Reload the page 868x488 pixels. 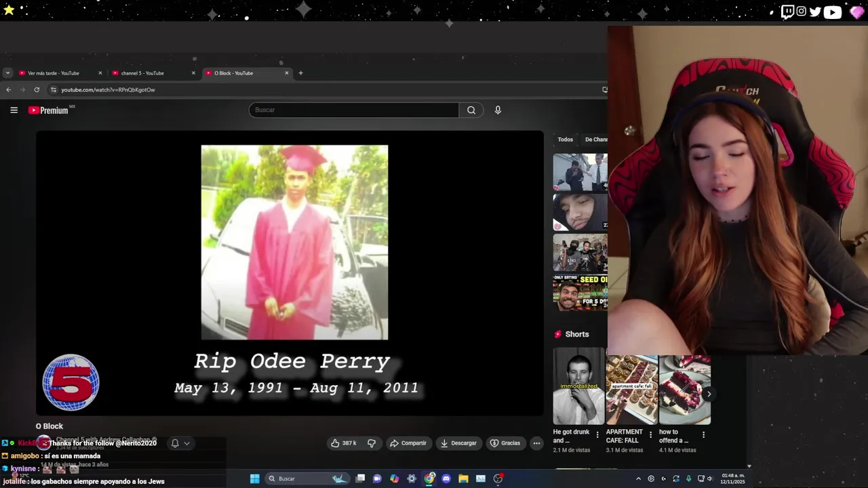coord(37,89)
